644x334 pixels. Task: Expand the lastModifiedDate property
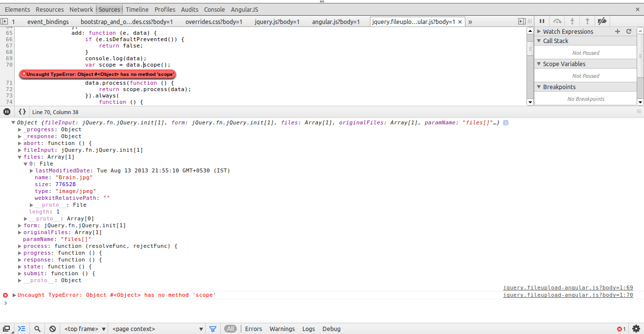click(x=31, y=170)
